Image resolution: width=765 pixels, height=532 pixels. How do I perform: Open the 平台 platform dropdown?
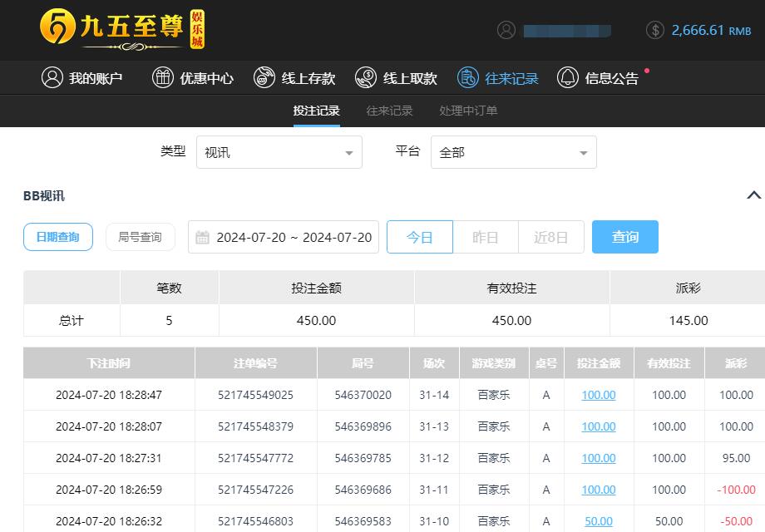pyautogui.click(x=513, y=152)
